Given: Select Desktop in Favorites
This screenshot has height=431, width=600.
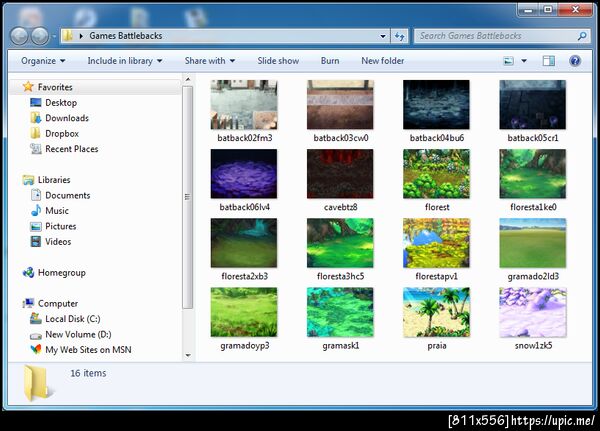Looking at the screenshot, I should tap(61, 103).
